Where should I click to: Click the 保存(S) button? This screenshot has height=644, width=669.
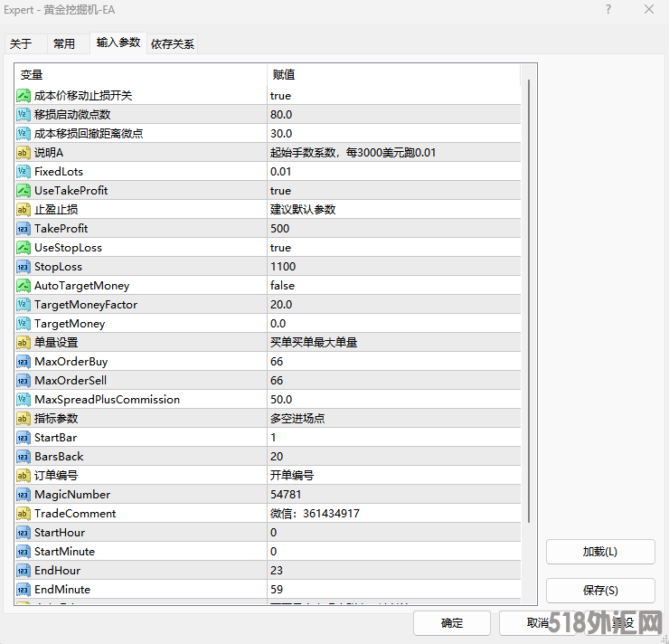point(600,591)
